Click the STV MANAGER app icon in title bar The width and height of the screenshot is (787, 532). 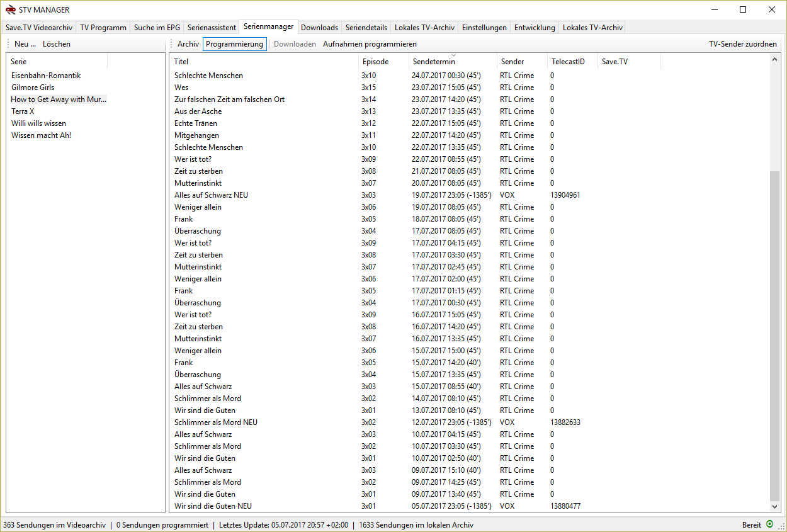point(11,9)
